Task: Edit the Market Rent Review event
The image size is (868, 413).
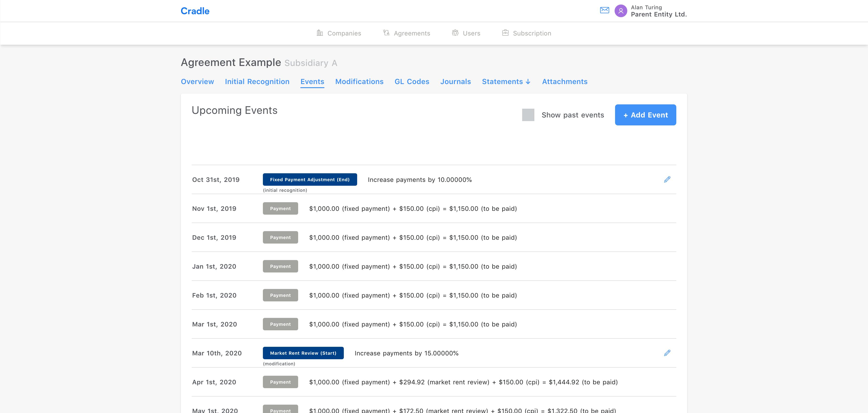Action: [x=667, y=353]
